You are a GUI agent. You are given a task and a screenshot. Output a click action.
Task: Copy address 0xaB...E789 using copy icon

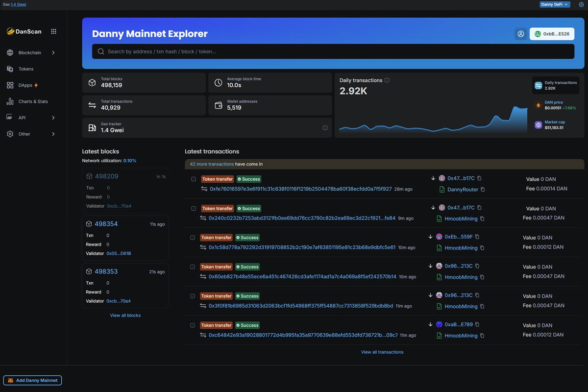coord(477,324)
